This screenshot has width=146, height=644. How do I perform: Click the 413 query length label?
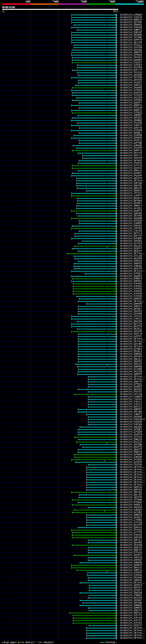[115, 11]
